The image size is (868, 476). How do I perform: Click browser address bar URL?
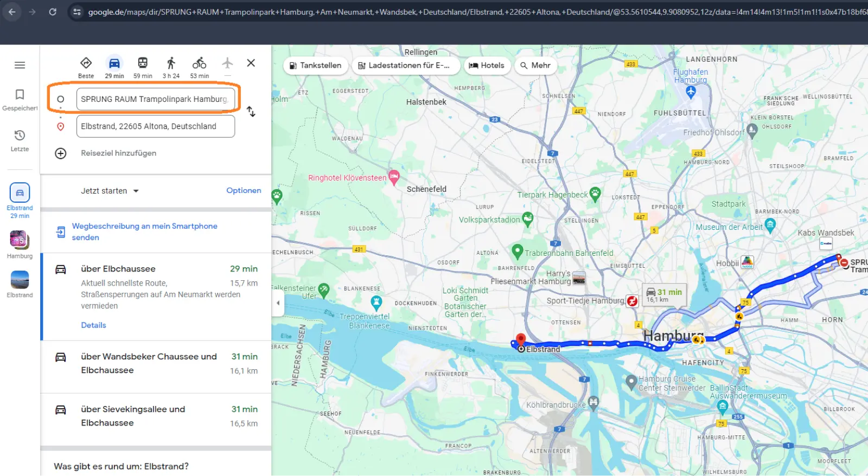point(477,11)
